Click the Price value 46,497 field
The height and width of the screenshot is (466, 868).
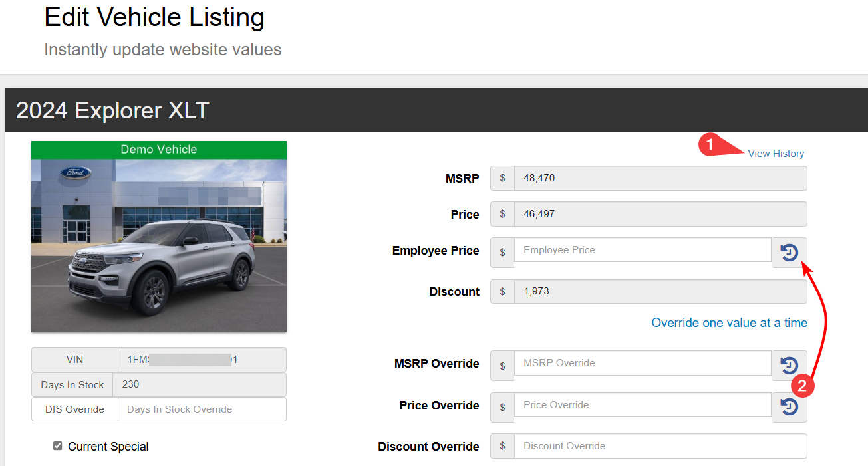(660, 214)
